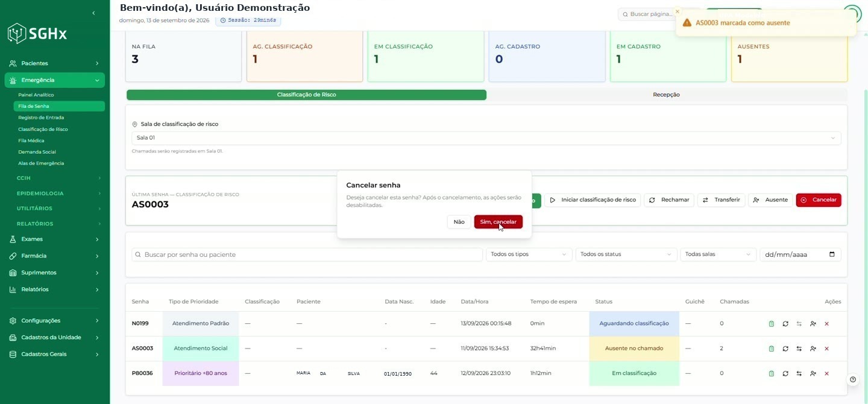Click transfer arrows icon in P80036 row
Viewport: 868px width, 404px height.
[x=799, y=373]
